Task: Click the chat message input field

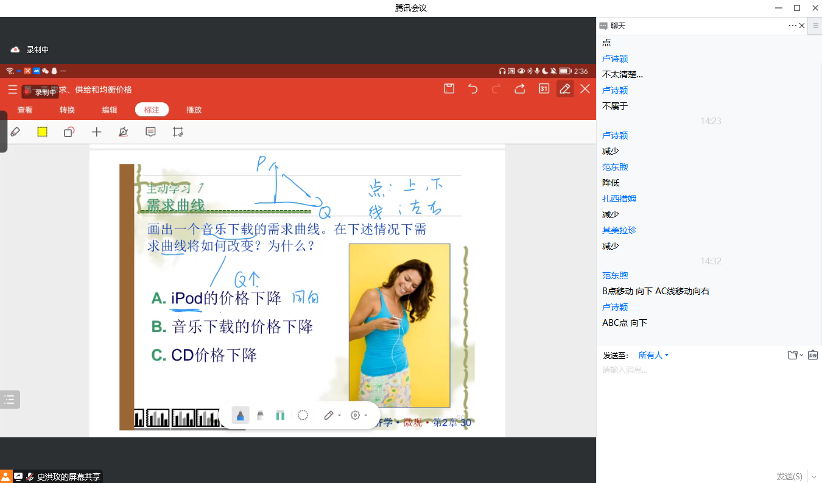Action: (x=700, y=371)
